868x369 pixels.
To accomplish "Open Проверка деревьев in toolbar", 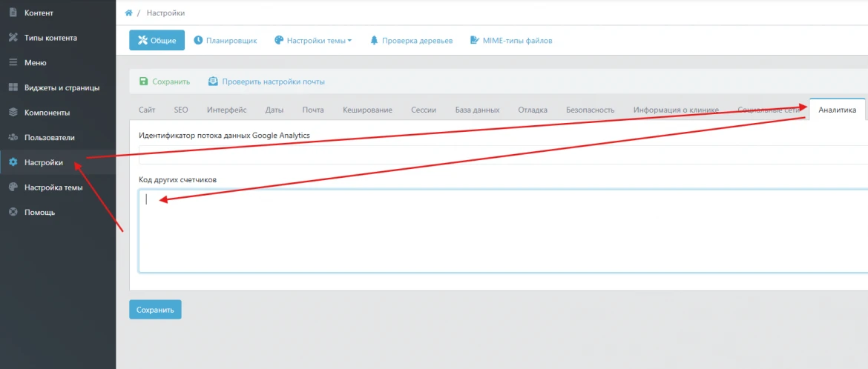I will [x=411, y=41].
